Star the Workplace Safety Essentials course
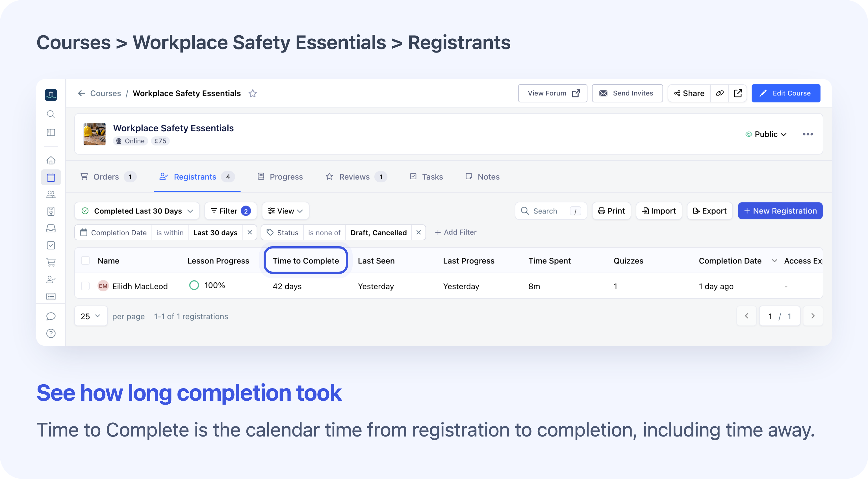The height and width of the screenshot is (480, 868). pos(253,93)
